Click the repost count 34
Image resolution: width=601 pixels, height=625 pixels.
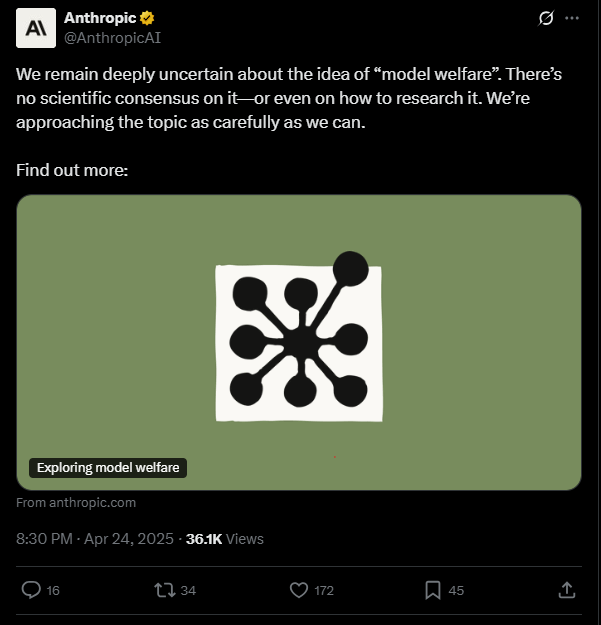tap(188, 591)
